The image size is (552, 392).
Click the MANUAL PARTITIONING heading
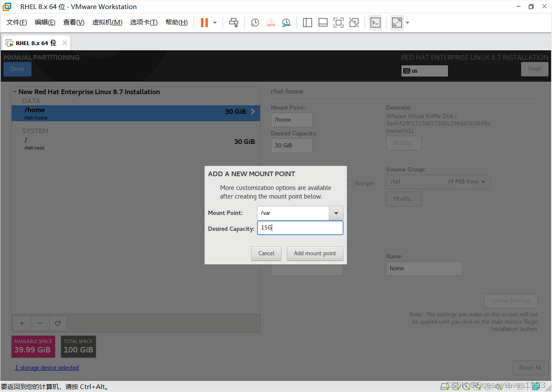42,58
